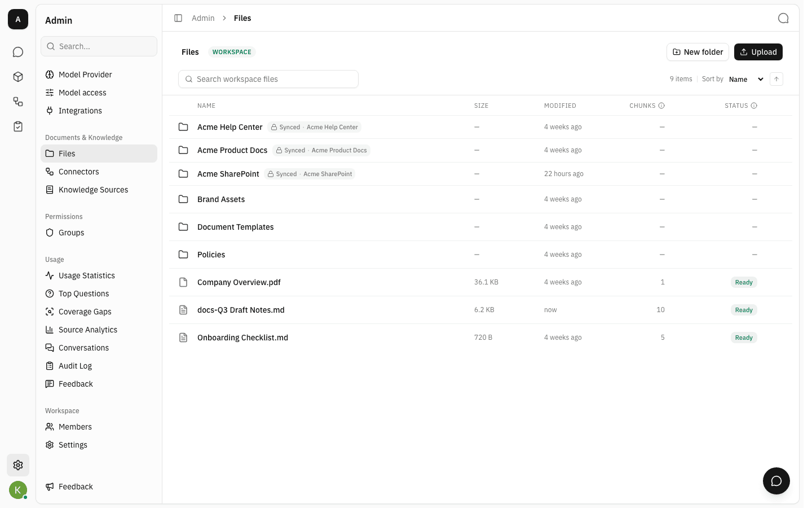This screenshot has width=812, height=508.
Task: Click the green K user avatar
Action: pyautogui.click(x=18, y=490)
